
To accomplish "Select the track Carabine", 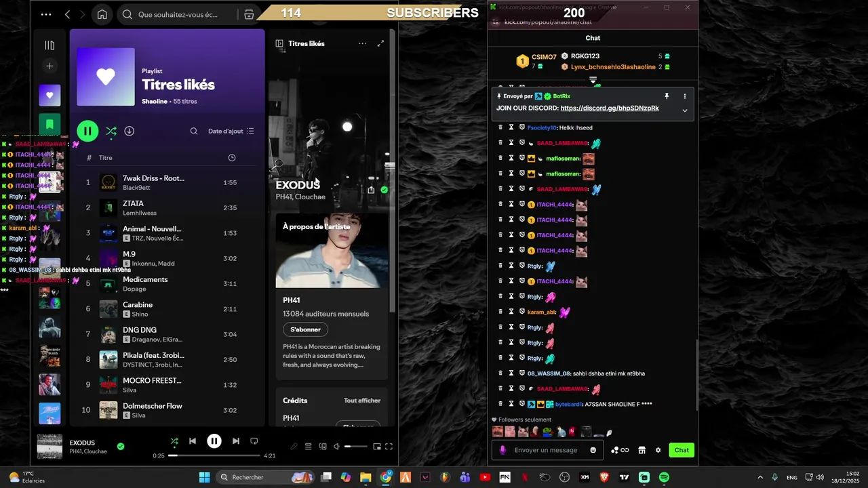I will (x=167, y=309).
